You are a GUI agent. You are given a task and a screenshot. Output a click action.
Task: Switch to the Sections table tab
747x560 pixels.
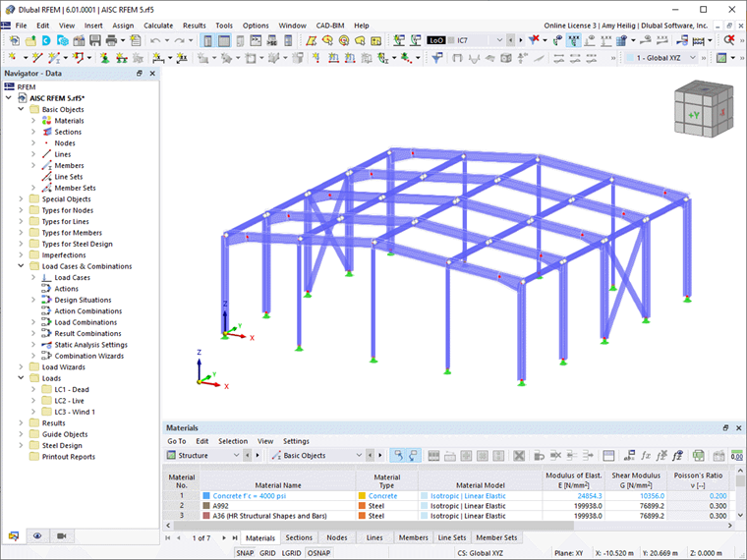tap(299, 537)
